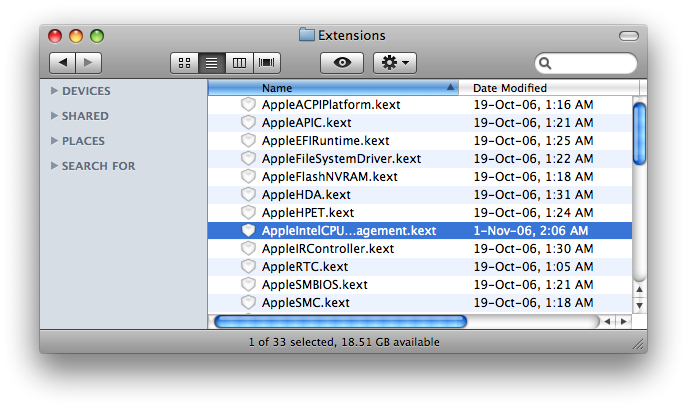Click the kext icon of AppleAPIC.kext
This screenshot has height=408, width=687.
tap(248, 122)
